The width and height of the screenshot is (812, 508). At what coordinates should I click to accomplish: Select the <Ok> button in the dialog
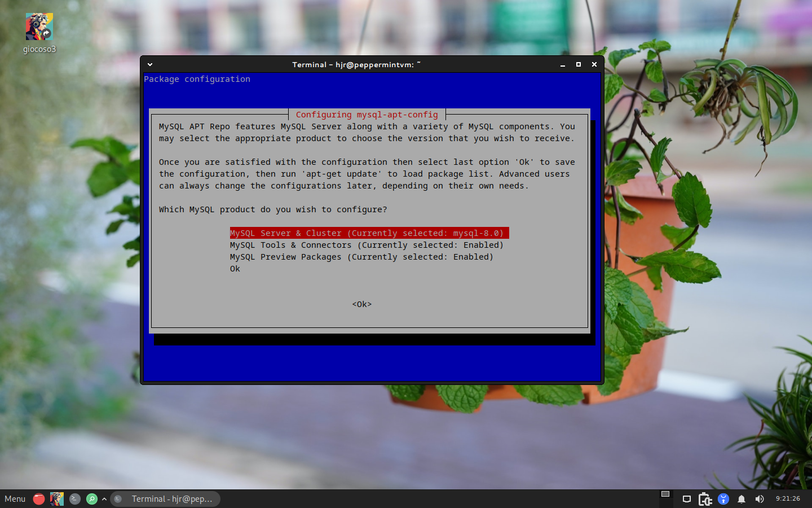click(360, 304)
